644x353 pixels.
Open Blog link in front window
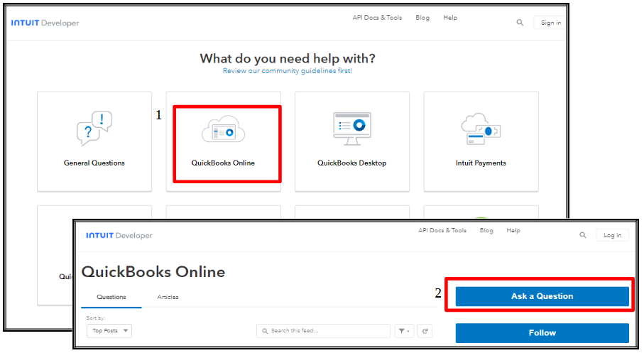click(x=486, y=231)
